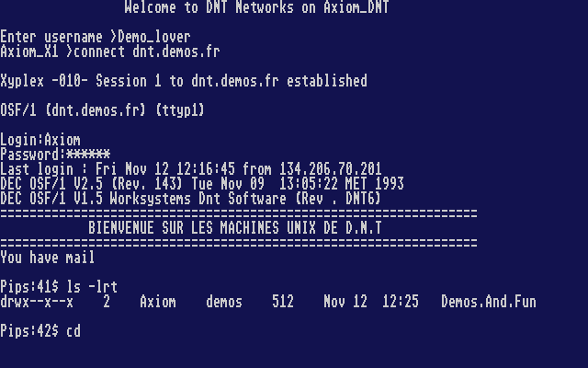Click the Xyplex session established message
Viewport: 588px width, 368px height.
click(x=184, y=81)
